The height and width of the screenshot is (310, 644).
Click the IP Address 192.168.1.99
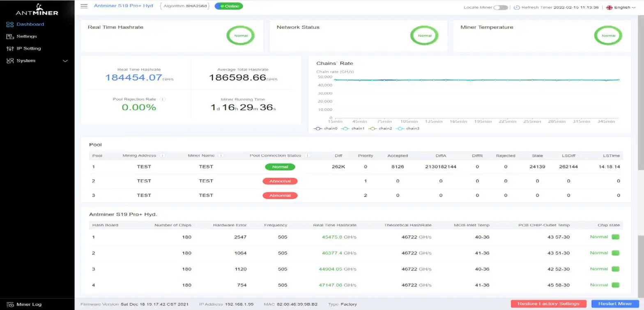pos(239,304)
